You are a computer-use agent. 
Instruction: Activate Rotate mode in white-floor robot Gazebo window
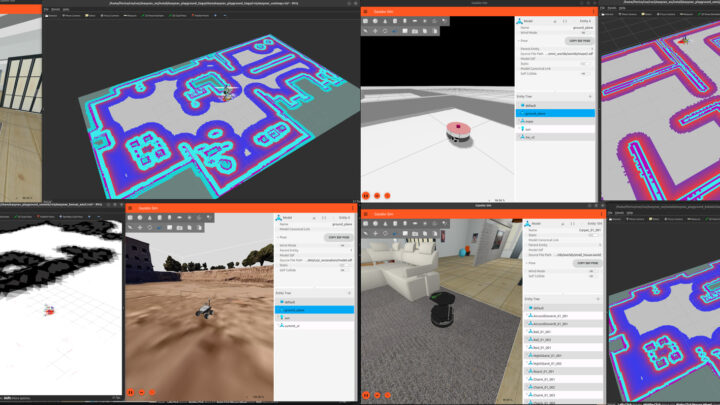[x=385, y=31]
